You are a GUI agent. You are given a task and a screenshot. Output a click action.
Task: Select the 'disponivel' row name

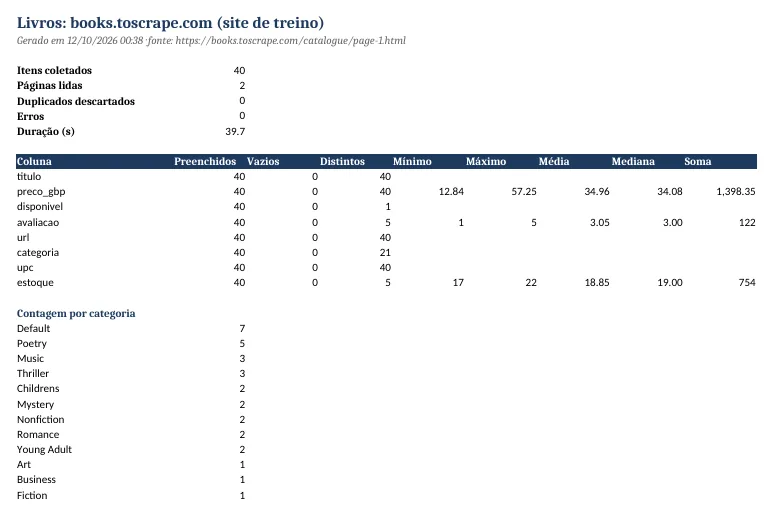(40, 206)
